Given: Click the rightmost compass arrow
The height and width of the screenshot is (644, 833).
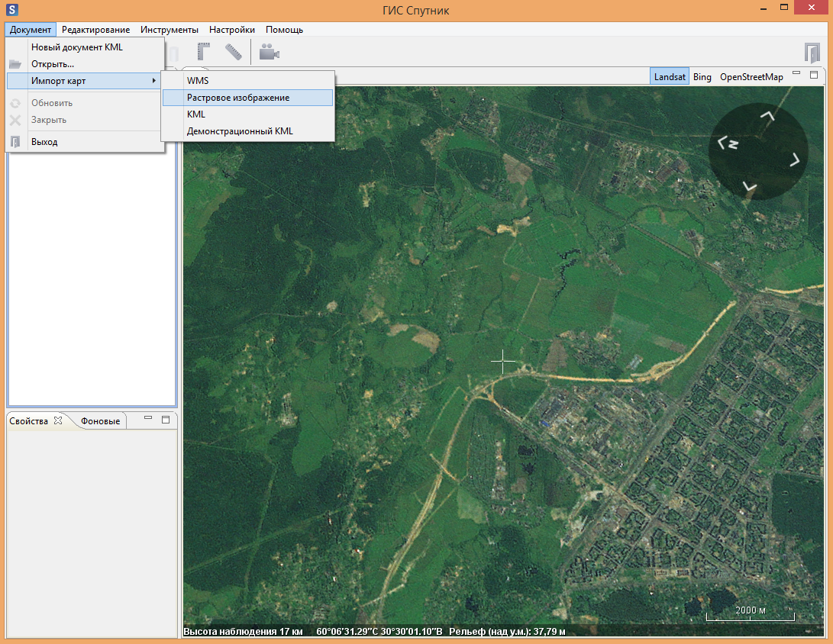Looking at the screenshot, I should pos(794,159).
